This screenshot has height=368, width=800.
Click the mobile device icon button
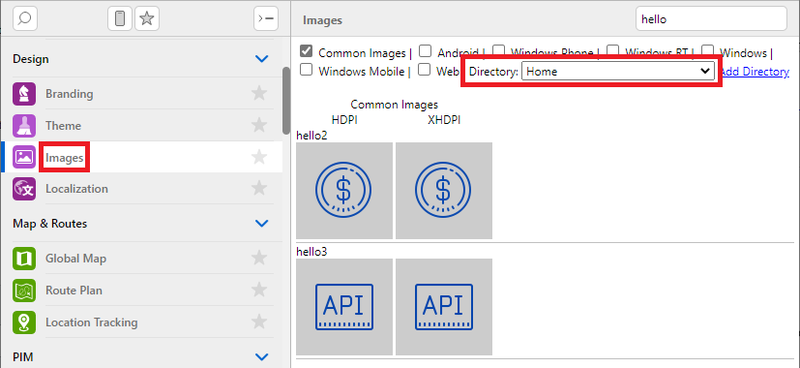click(x=120, y=19)
